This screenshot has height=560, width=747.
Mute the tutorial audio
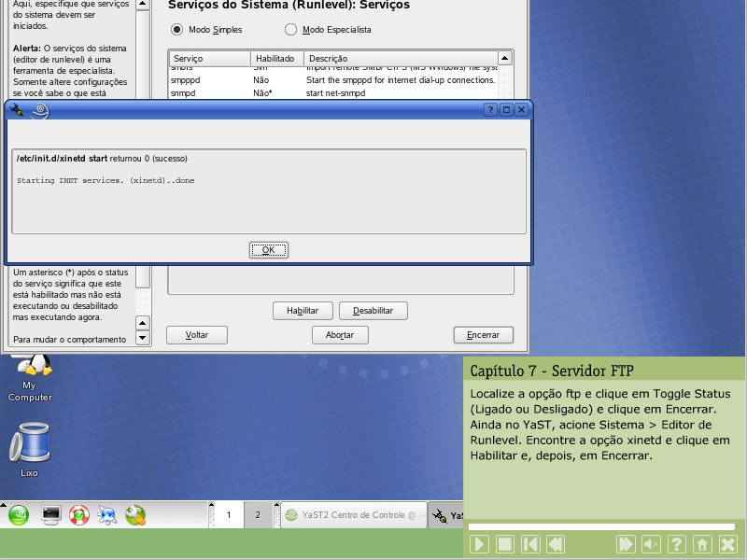point(652,544)
